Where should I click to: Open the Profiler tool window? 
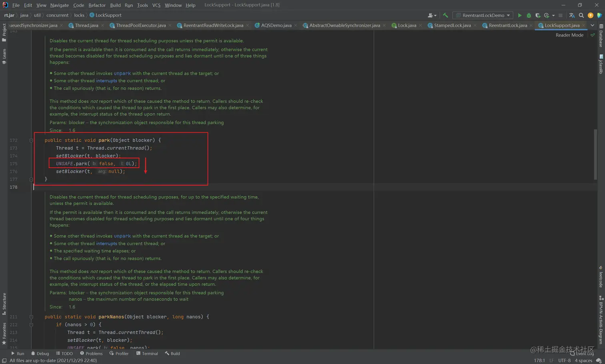119,354
